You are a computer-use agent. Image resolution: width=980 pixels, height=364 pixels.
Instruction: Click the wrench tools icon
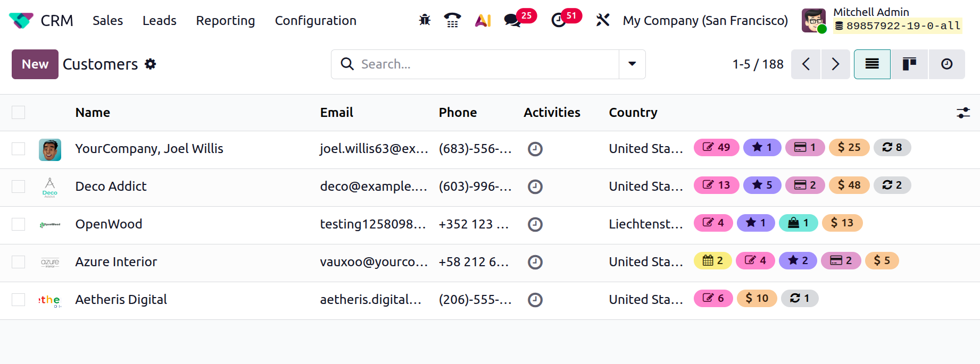603,20
